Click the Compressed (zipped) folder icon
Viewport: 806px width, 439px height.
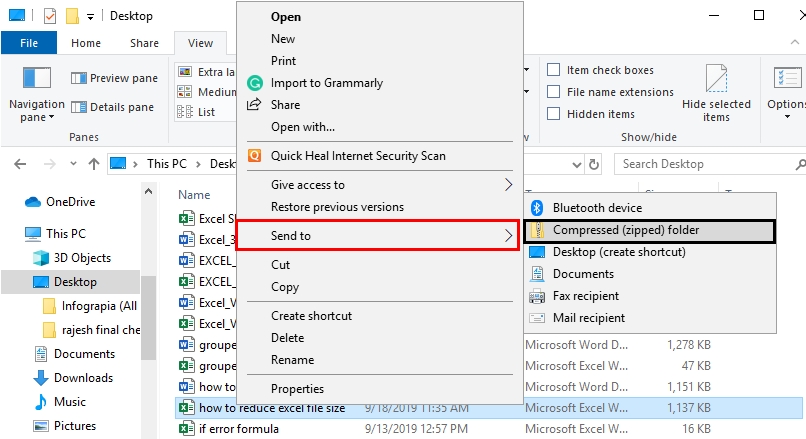click(536, 230)
